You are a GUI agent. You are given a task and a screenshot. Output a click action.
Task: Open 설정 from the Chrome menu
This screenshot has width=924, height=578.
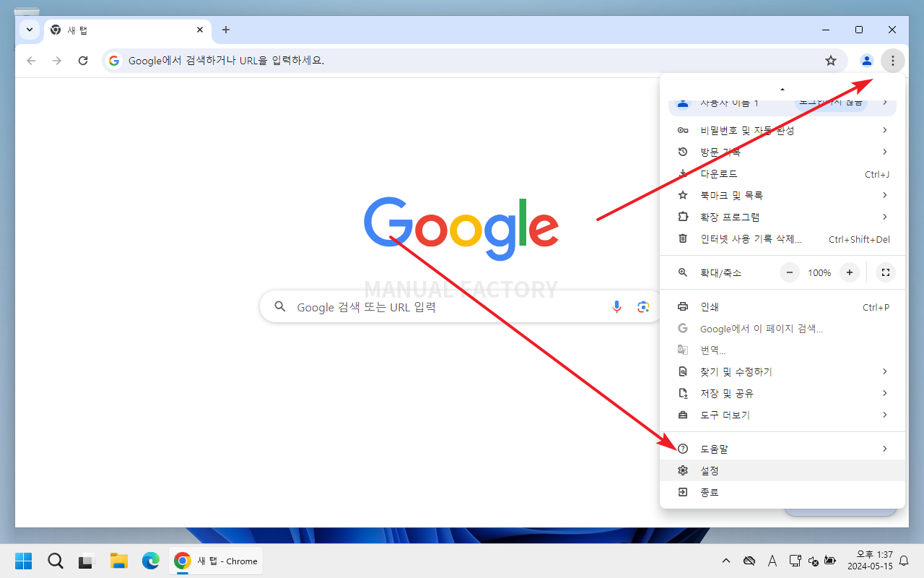pos(782,470)
